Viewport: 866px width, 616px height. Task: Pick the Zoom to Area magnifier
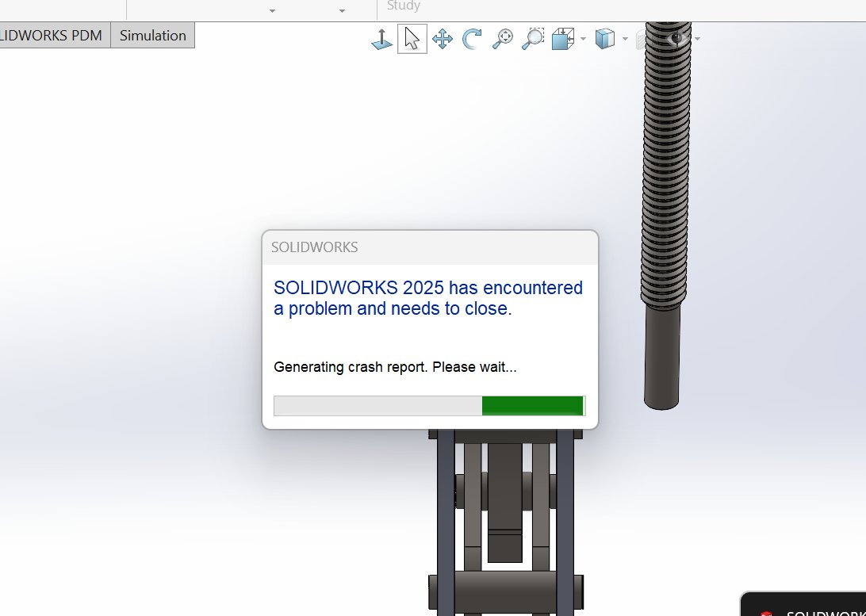tap(533, 39)
